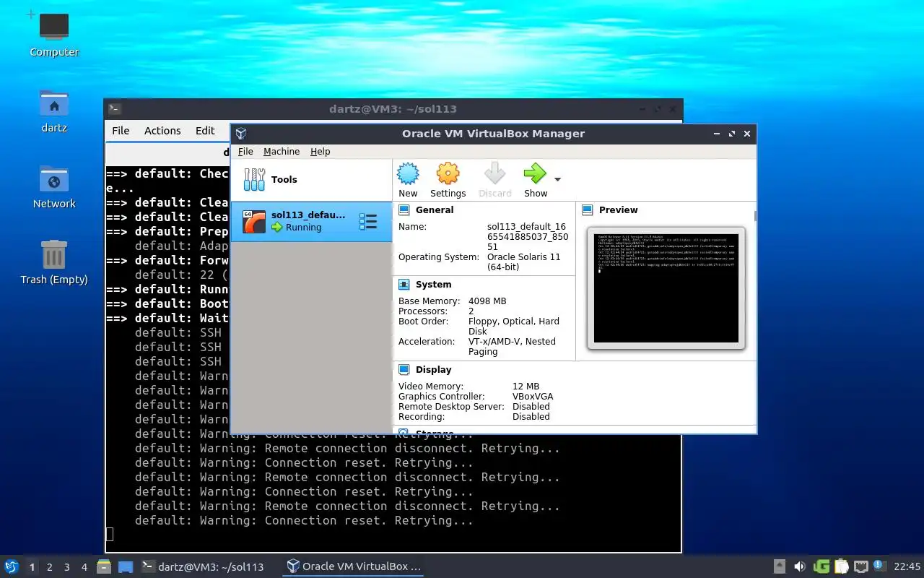
Task: Click the Preview section header
Action: (x=618, y=210)
